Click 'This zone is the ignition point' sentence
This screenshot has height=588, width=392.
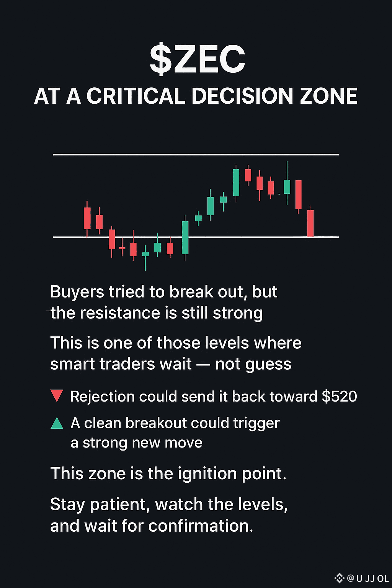click(168, 474)
